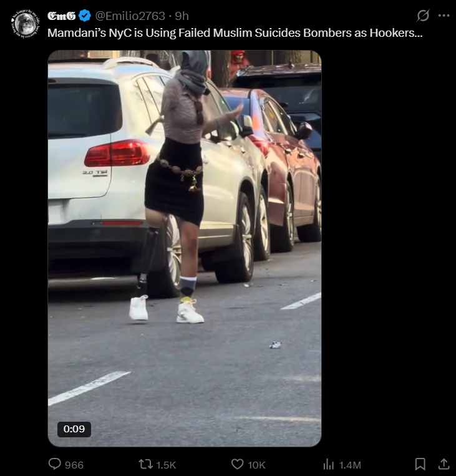The height and width of the screenshot is (476, 456).
Task: Open the EmG profile avatar
Action: [26, 24]
